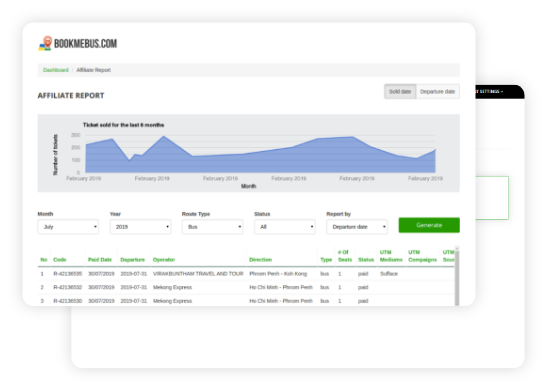This screenshot has height=391, width=547.
Task: Click the Affiliate Report breadcrumb text
Action: [93, 70]
